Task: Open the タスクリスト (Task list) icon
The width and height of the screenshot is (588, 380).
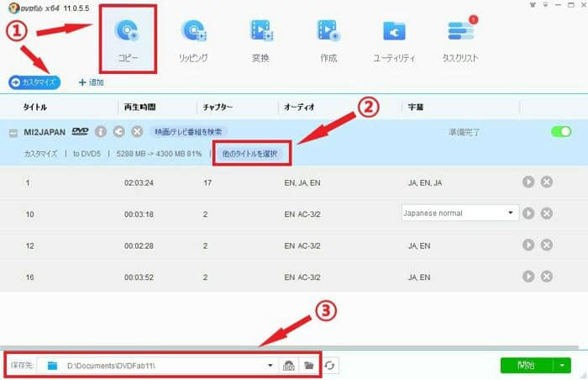Action: [x=461, y=39]
